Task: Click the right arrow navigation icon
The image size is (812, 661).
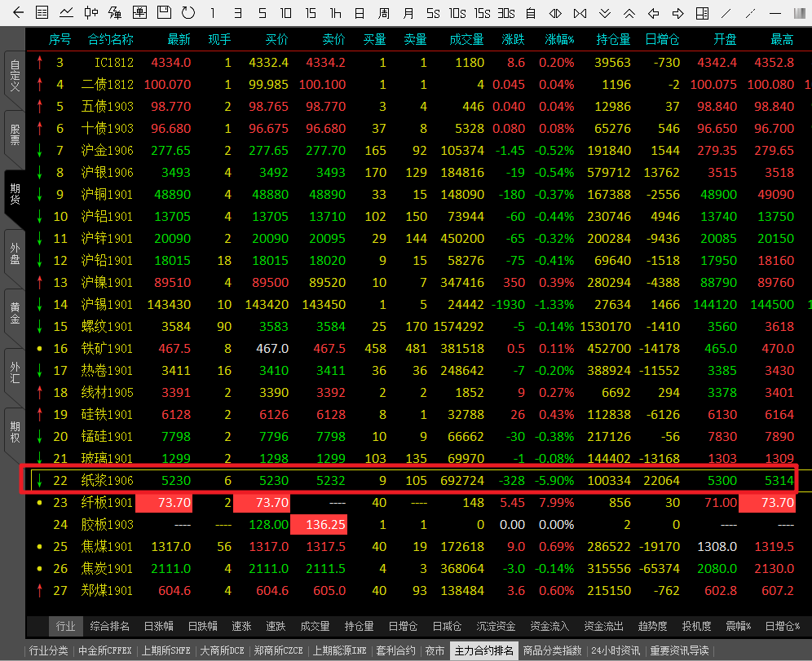Action: click(x=677, y=13)
